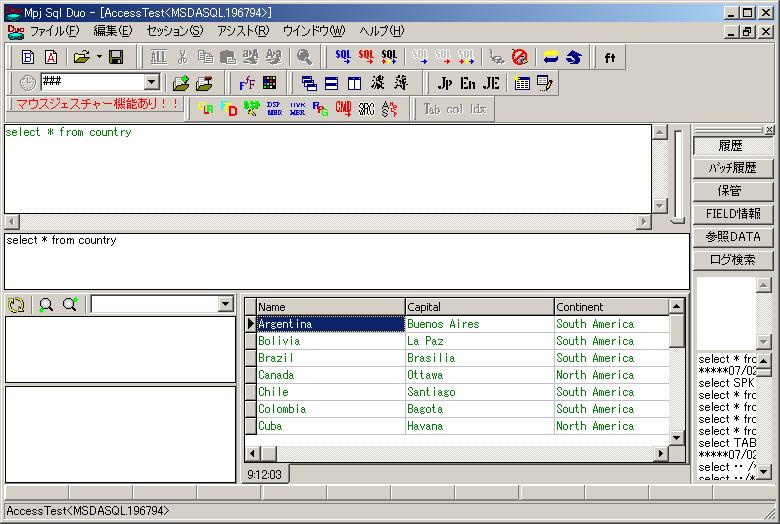
Task: Click the FD colored toolbar icon
Action: click(x=229, y=108)
